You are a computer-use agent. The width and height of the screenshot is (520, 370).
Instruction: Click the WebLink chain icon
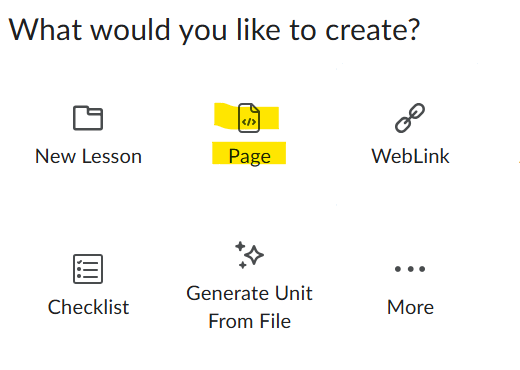click(410, 118)
